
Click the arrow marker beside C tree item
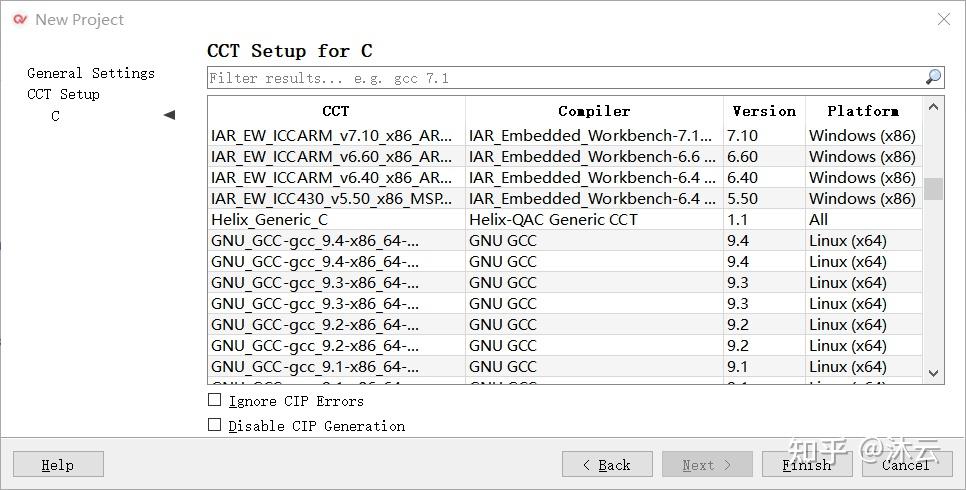tap(169, 115)
